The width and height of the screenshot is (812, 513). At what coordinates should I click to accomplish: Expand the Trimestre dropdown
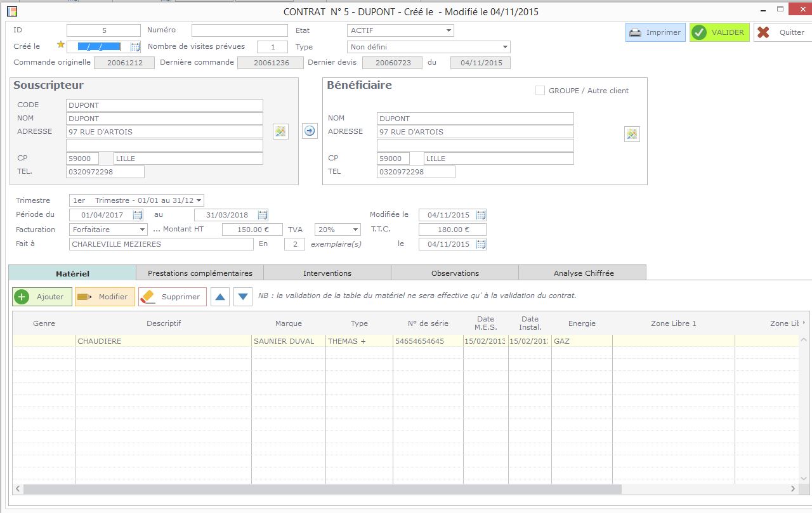point(136,200)
